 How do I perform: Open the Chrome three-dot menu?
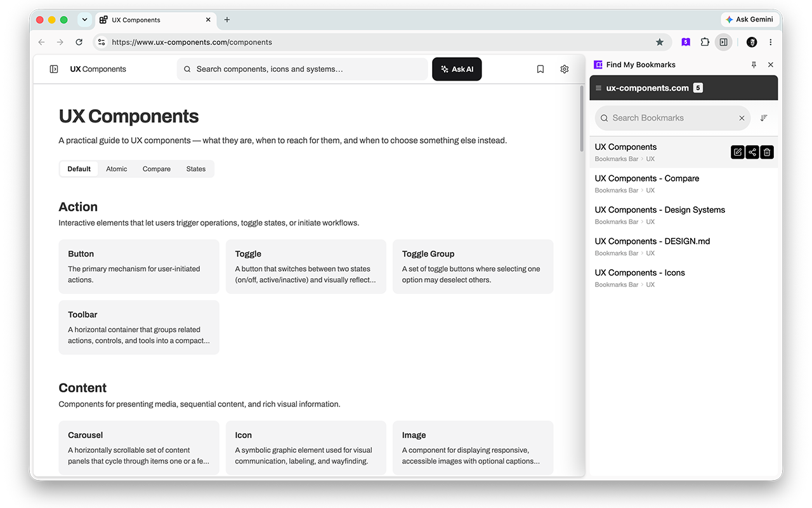[x=771, y=42]
